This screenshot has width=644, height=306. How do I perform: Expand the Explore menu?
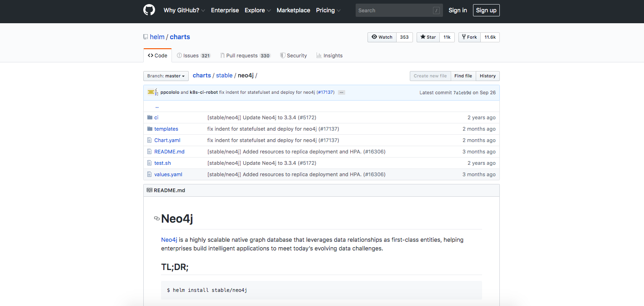[x=258, y=10]
